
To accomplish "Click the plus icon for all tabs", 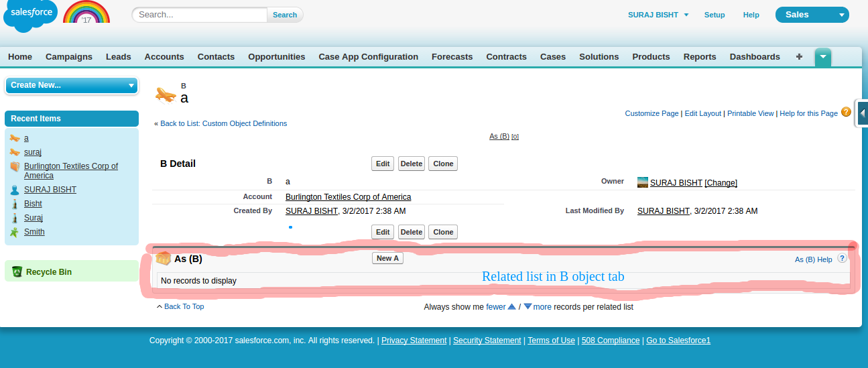I will click(799, 57).
